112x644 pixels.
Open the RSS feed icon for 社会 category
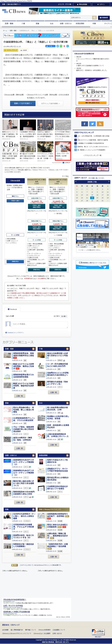coord(67,403)
